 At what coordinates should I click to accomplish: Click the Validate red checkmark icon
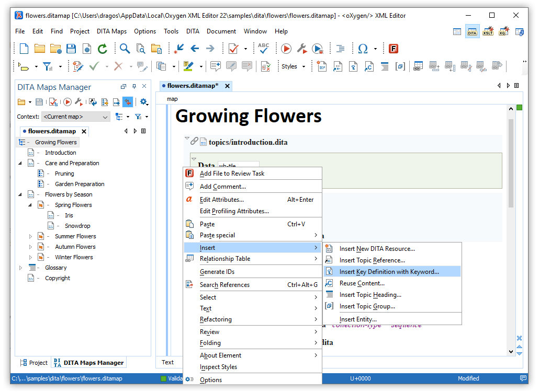click(233, 49)
